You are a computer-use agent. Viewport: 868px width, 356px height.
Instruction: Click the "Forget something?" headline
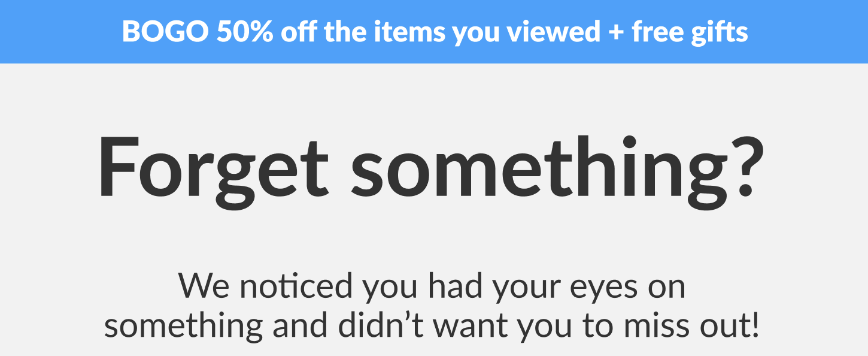click(x=431, y=169)
